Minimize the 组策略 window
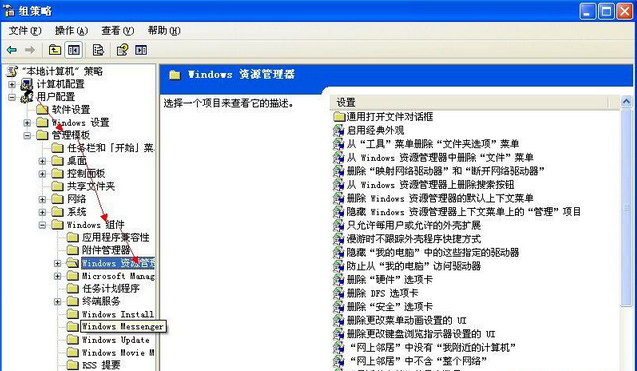The width and height of the screenshot is (637, 371). pyautogui.click(x=587, y=11)
